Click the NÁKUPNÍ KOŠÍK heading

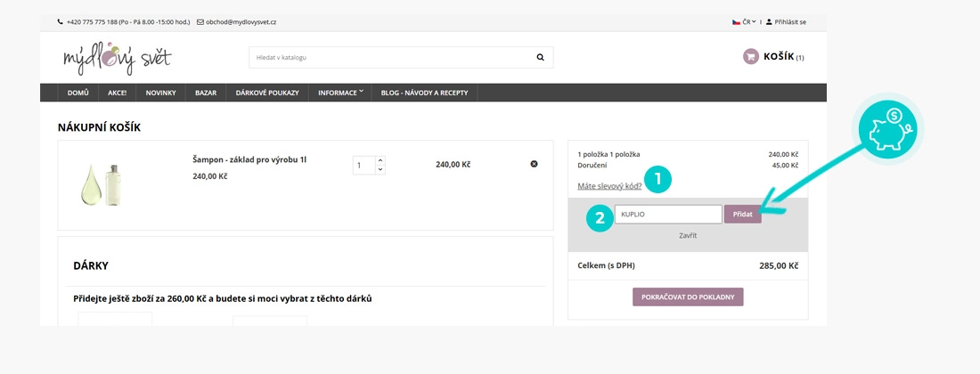pos(100,128)
